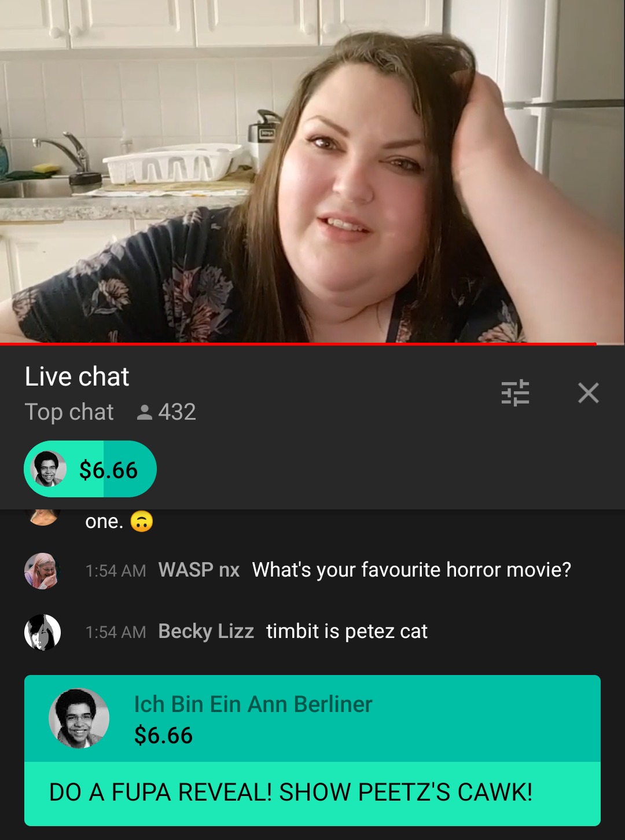The image size is (625, 840).
Task: Tap the upside-down face emoji
Action: (142, 522)
